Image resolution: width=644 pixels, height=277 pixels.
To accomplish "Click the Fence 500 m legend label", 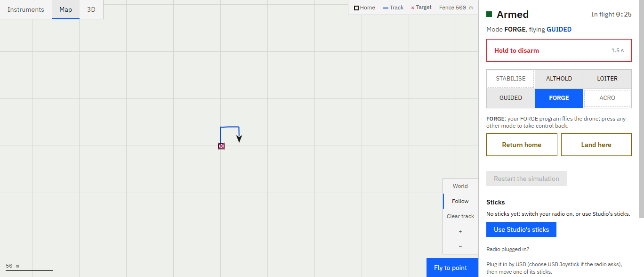I will (x=456, y=8).
